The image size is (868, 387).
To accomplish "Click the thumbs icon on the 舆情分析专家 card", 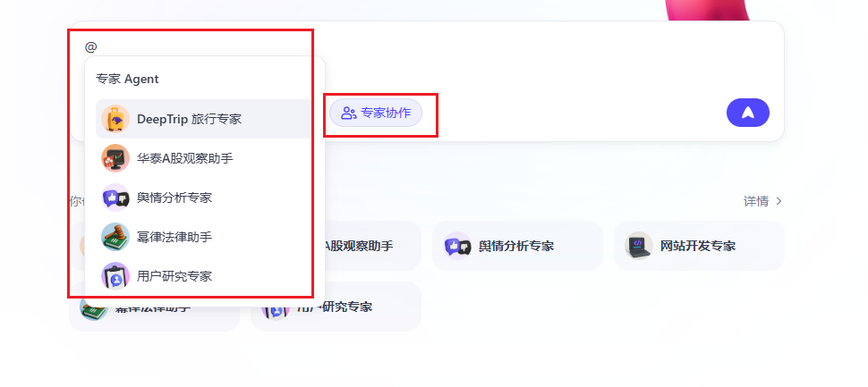I will [457, 246].
